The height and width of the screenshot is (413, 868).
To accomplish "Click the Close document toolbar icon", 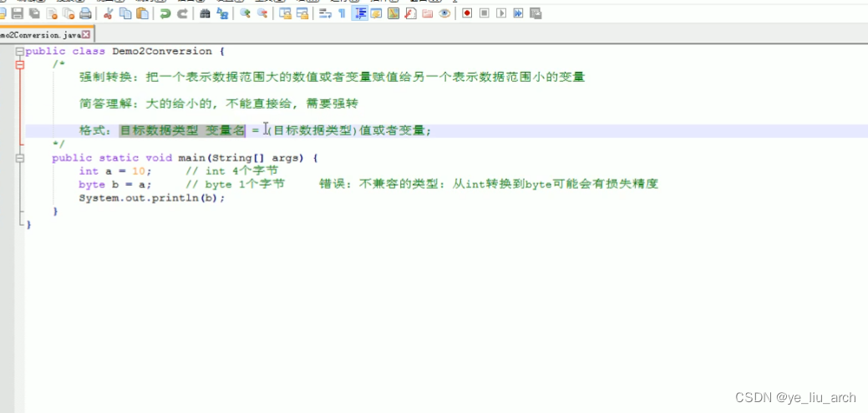I will coord(52,13).
